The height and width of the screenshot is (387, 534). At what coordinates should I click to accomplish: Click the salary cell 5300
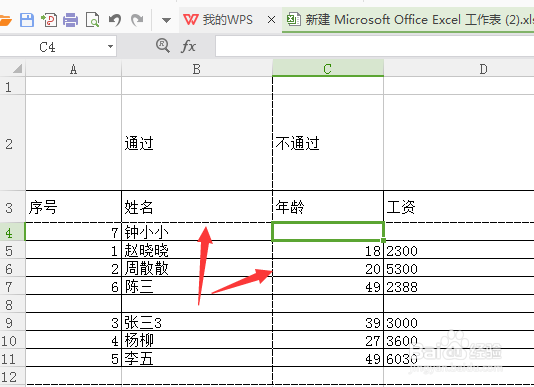pyautogui.click(x=459, y=268)
